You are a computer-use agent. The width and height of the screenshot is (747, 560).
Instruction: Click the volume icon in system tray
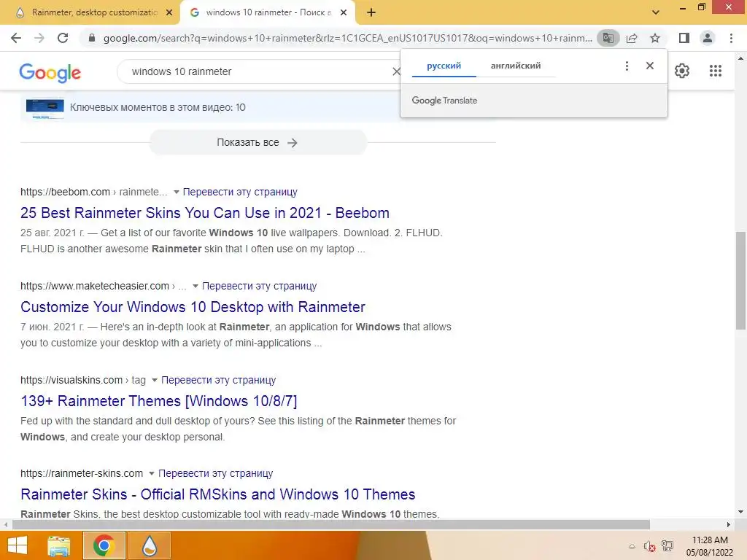click(x=649, y=546)
